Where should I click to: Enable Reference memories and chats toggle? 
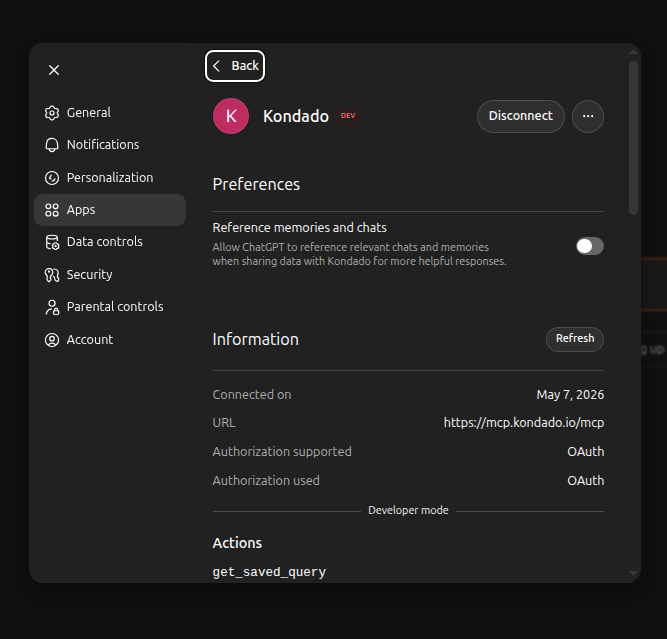coord(590,246)
